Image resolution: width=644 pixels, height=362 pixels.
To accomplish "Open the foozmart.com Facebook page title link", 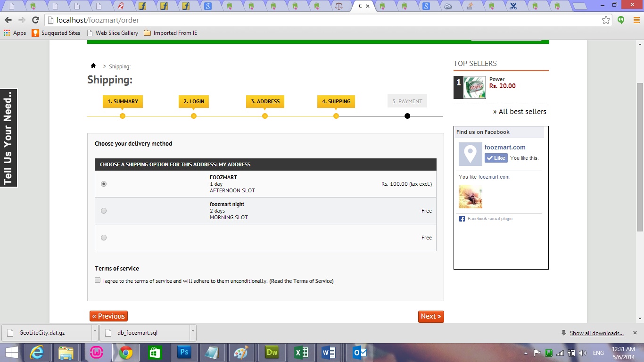I will coord(505,148).
